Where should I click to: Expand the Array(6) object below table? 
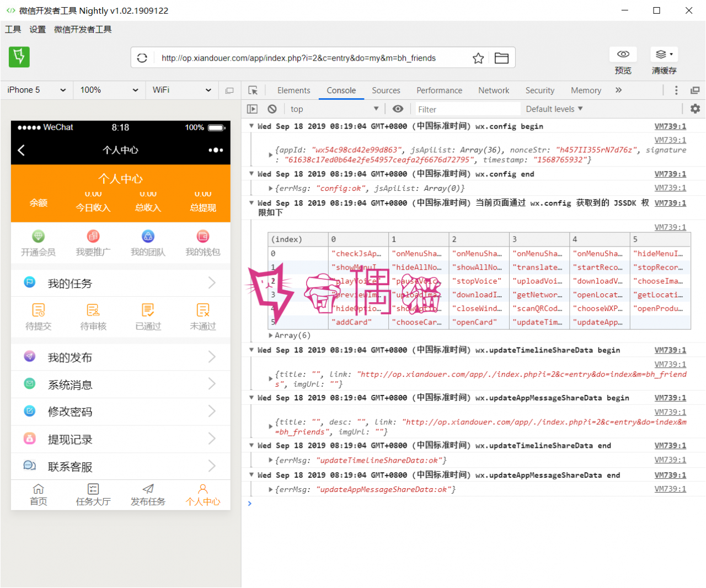(x=270, y=335)
